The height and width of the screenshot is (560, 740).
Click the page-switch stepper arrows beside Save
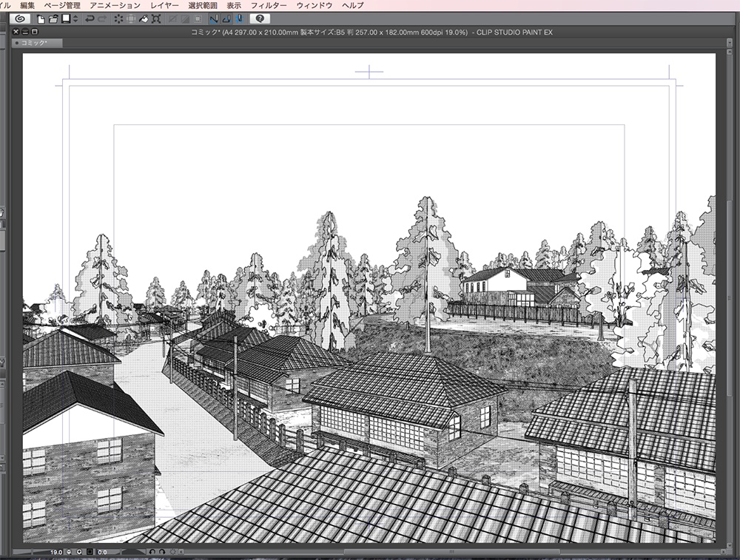point(74,20)
